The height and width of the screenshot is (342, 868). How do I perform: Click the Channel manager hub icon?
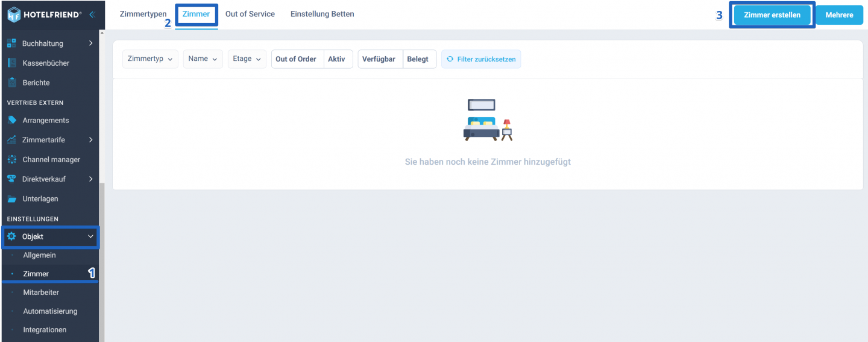11,159
